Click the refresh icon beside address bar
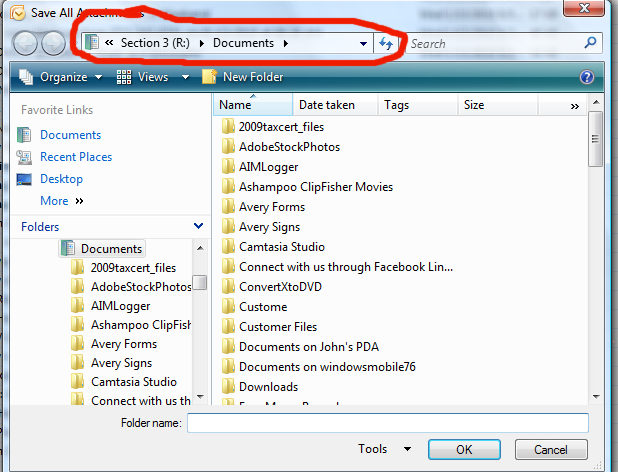 [386, 44]
